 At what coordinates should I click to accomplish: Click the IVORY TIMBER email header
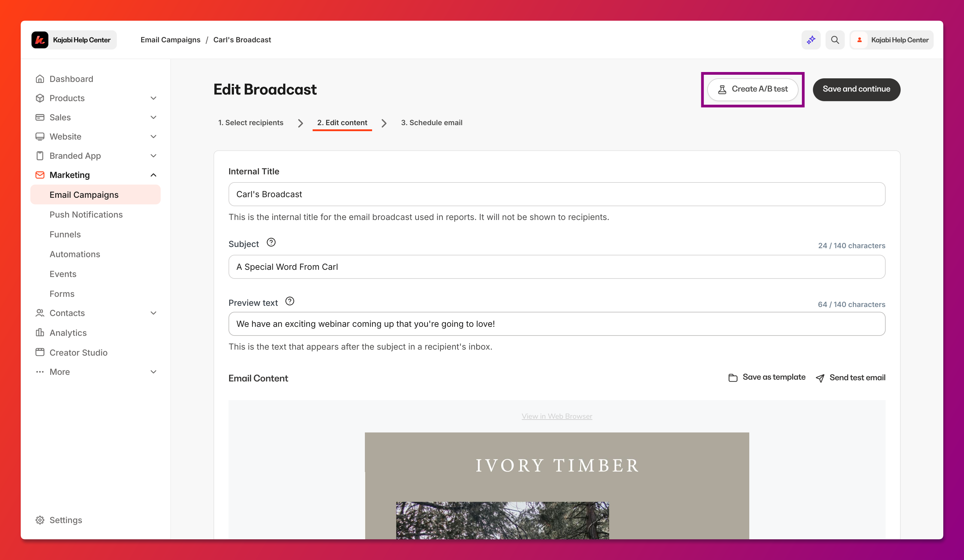[x=557, y=465]
